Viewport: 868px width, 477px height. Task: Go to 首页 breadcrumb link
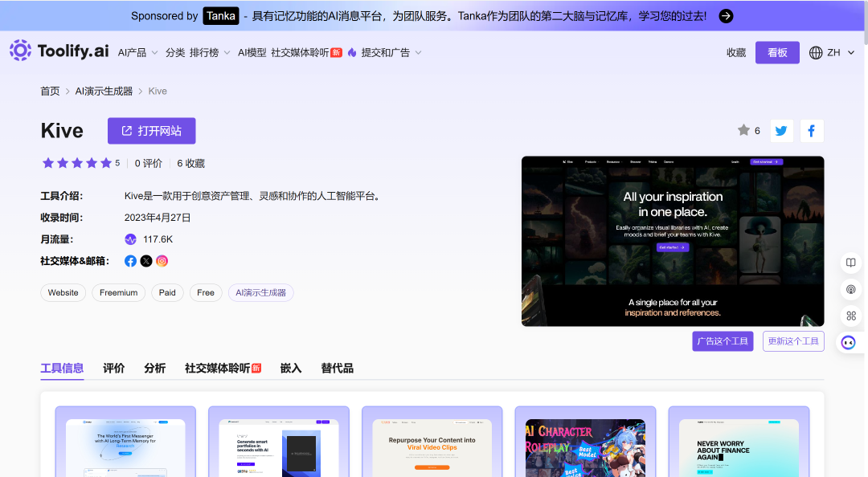point(50,92)
